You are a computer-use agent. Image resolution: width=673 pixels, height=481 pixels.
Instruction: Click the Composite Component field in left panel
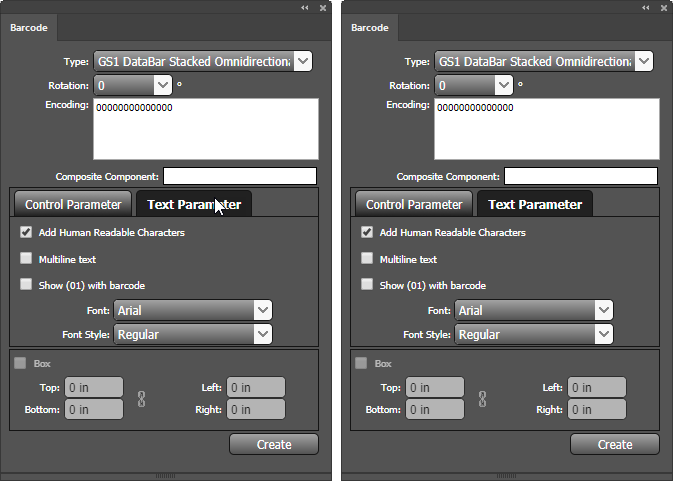(x=240, y=176)
